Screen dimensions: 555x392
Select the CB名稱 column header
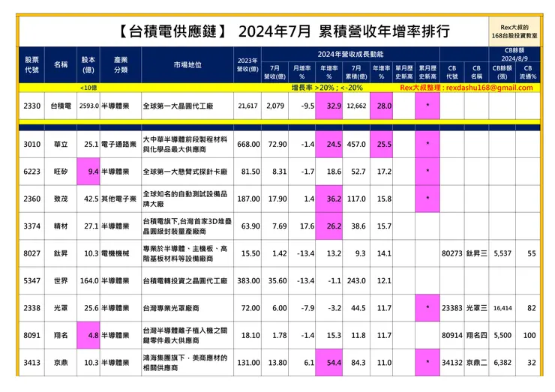[476, 72]
